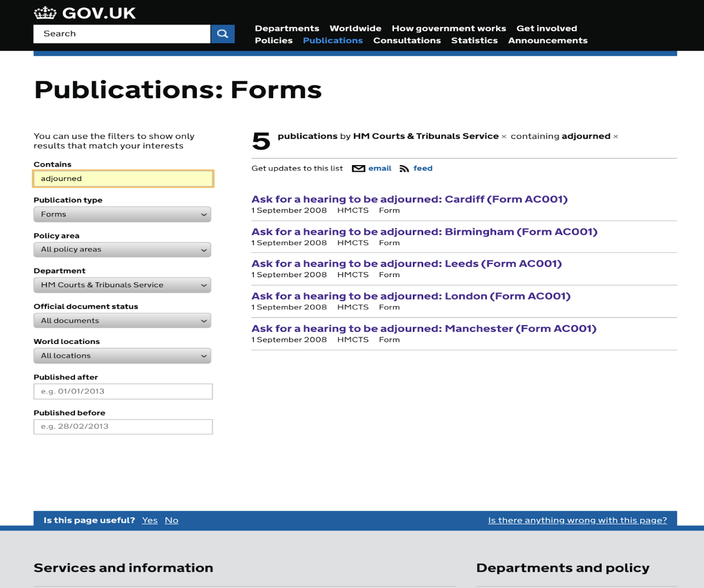Image resolution: width=704 pixels, height=588 pixels.
Task: Click the RSS feed icon
Action: coord(404,169)
